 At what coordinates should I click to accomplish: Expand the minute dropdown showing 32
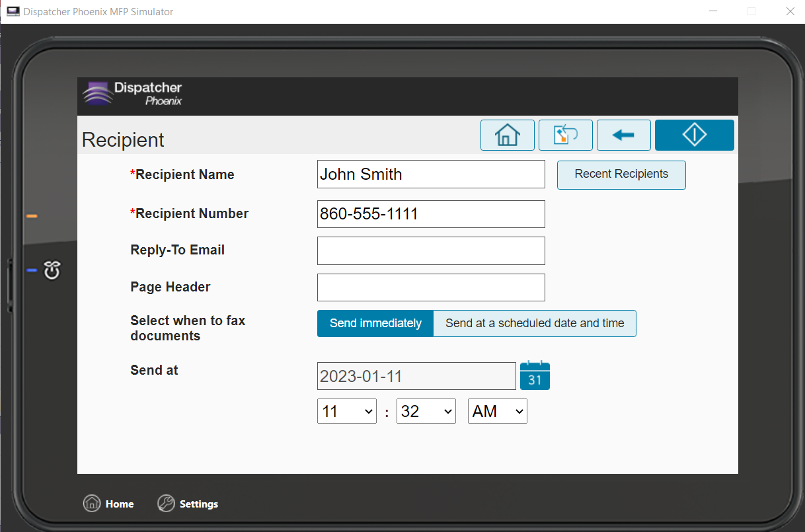coord(426,411)
